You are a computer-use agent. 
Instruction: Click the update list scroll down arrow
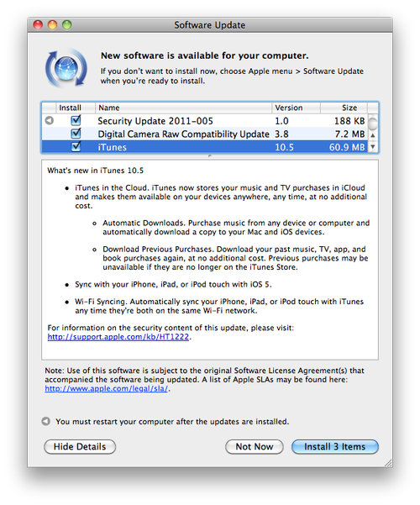[x=373, y=147]
